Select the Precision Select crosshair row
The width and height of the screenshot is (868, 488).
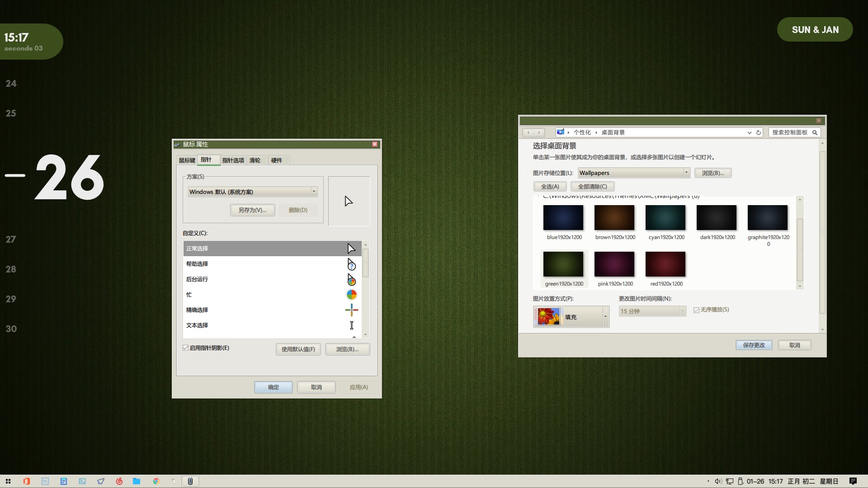tap(272, 310)
